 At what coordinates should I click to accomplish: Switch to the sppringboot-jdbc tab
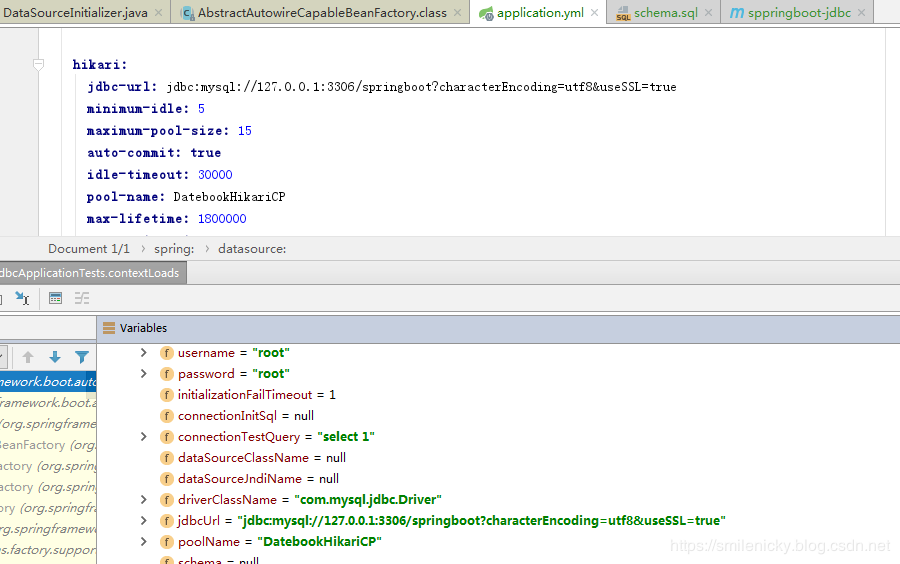tap(799, 13)
